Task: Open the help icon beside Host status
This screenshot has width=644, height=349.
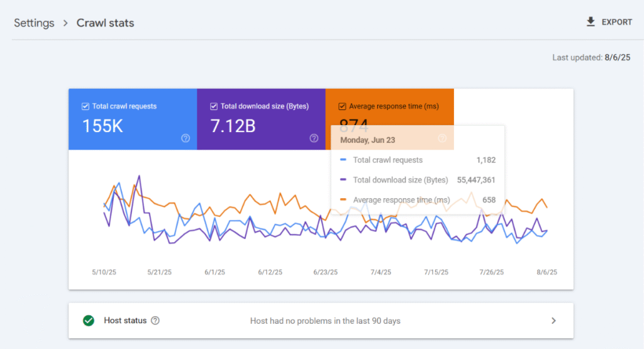Action: click(x=155, y=321)
